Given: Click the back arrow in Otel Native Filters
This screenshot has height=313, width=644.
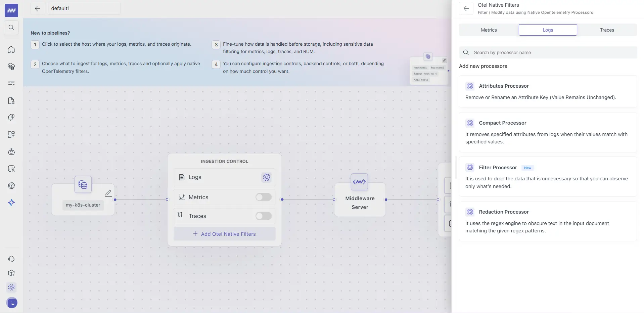Looking at the screenshot, I should click(x=466, y=8).
